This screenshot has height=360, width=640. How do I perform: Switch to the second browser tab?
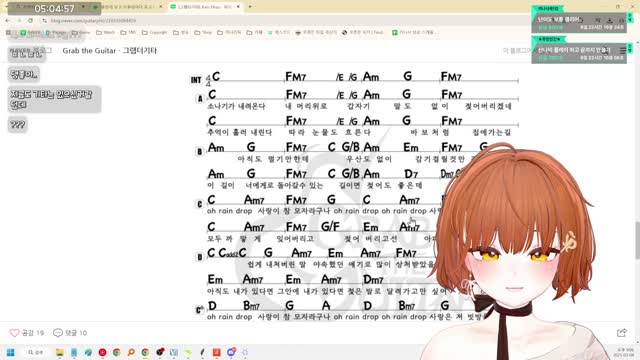127,7
